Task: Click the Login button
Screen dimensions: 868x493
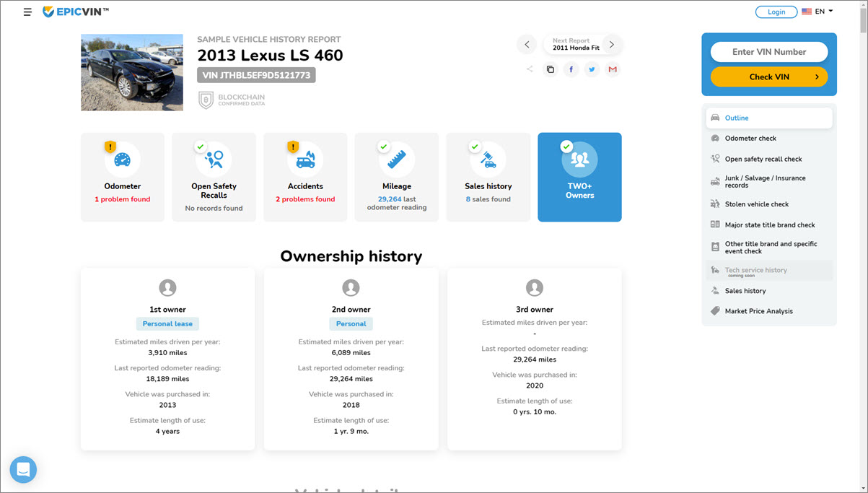Action: pyautogui.click(x=776, y=12)
